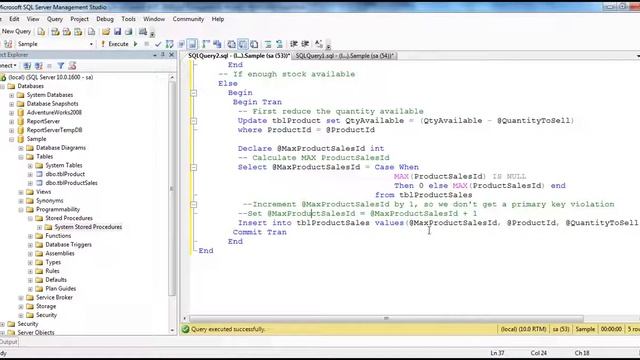This screenshot has height=360, width=640.
Task: Collapse the Begin block outline in the editor
Action: 194,93
